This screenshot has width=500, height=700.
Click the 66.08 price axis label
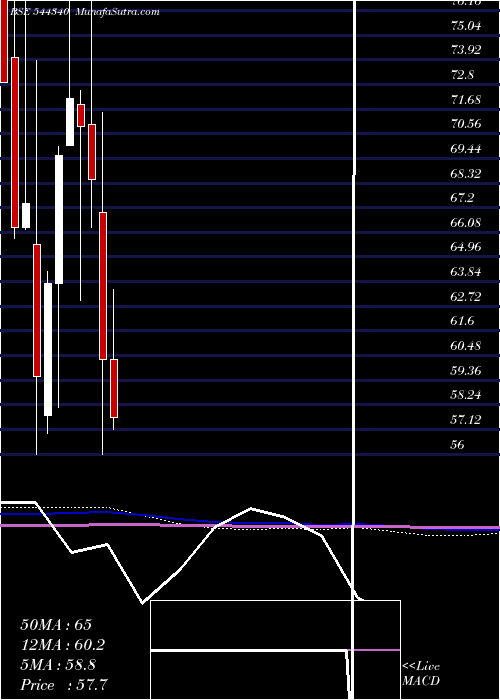pos(467,223)
